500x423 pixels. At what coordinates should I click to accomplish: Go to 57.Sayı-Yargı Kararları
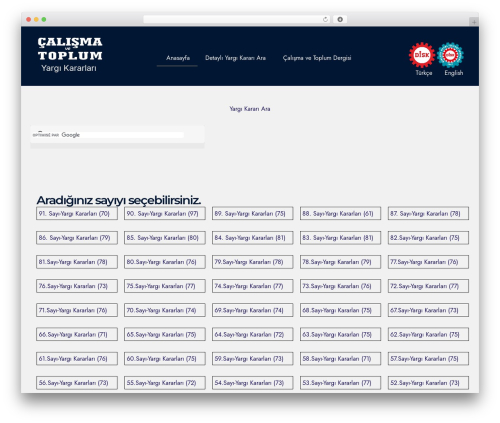tap(428, 359)
